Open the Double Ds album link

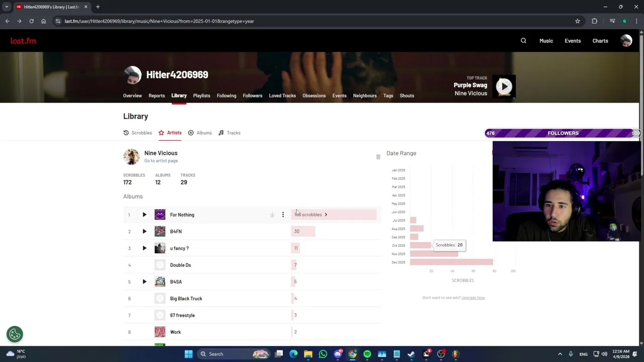180,265
